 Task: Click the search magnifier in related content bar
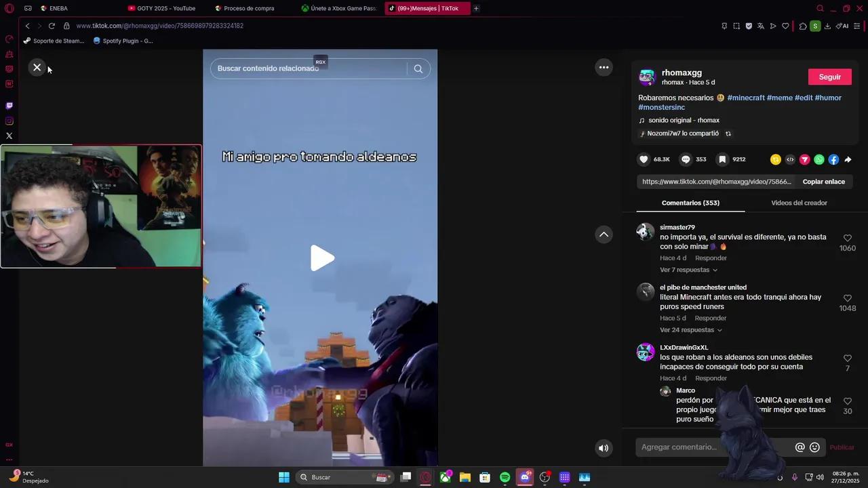[x=418, y=68]
